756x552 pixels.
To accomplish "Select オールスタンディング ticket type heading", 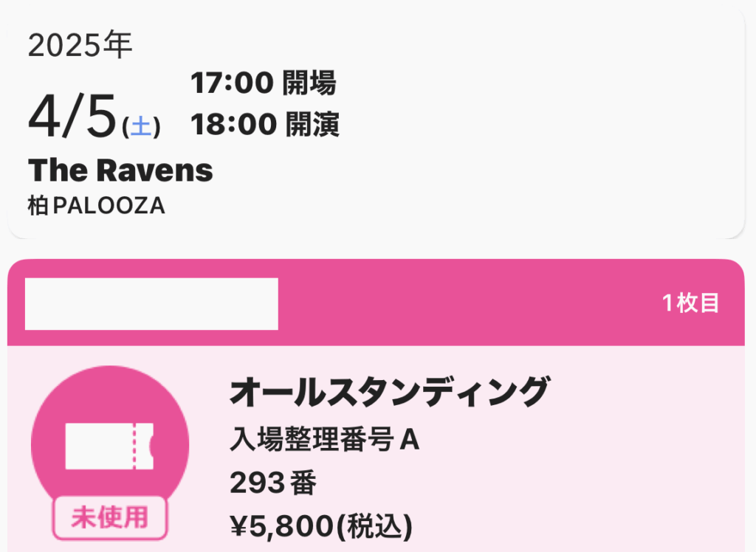I will click(x=390, y=391).
